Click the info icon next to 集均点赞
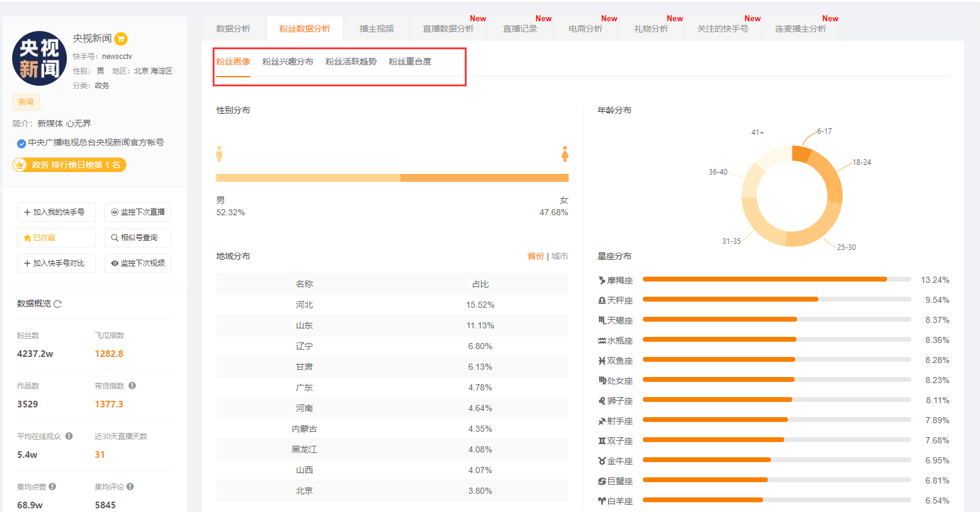The width and height of the screenshot is (980, 512). coord(53,486)
